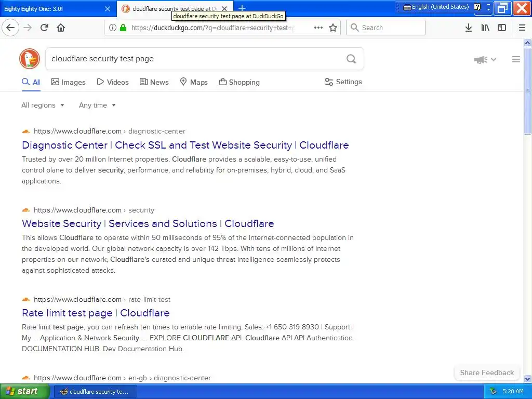Click the megaphone news icon
The height and width of the screenshot is (399, 532).
pos(481,60)
